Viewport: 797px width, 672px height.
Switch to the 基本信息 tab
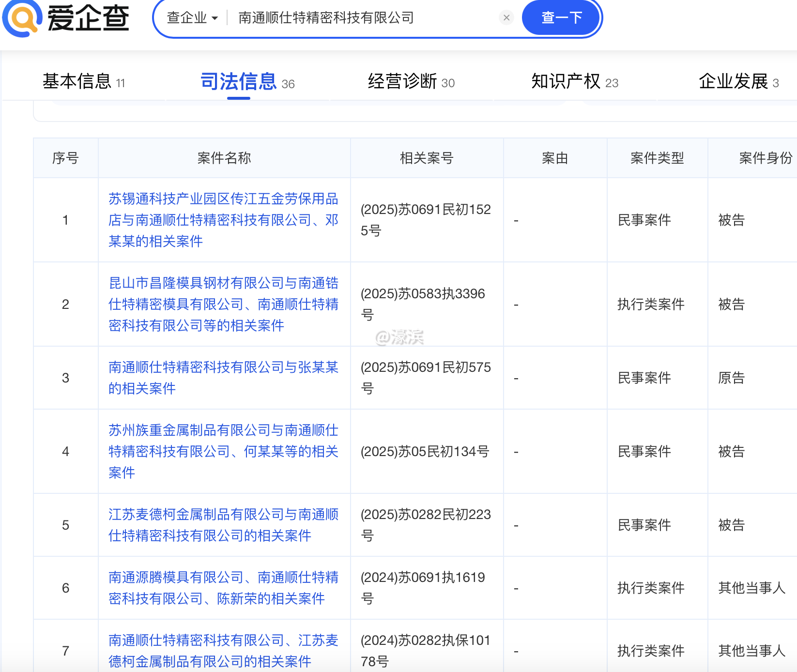click(83, 82)
